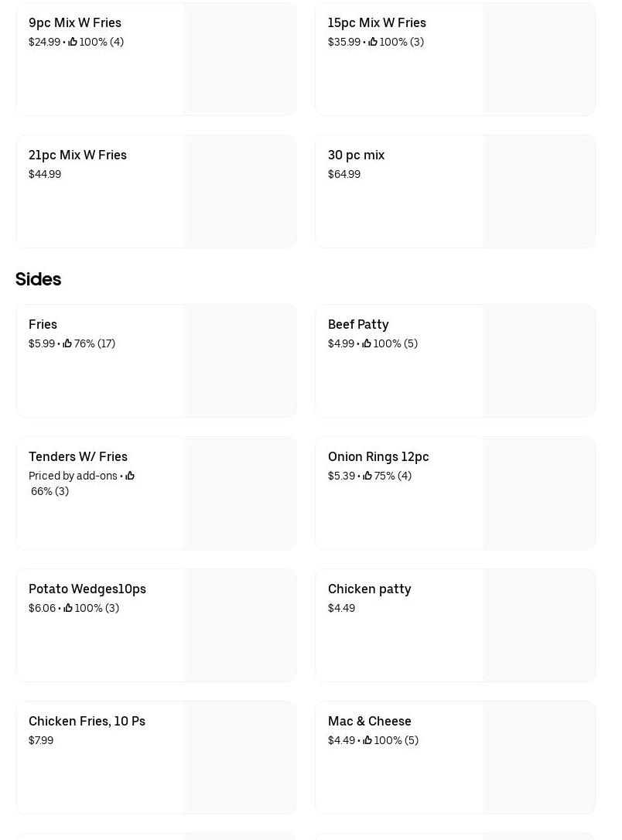The width and height of the screenshot is (622, 840).
Task: Click thumbs-up icon on Tenders W/ Fries
Action: coord(130,476)
